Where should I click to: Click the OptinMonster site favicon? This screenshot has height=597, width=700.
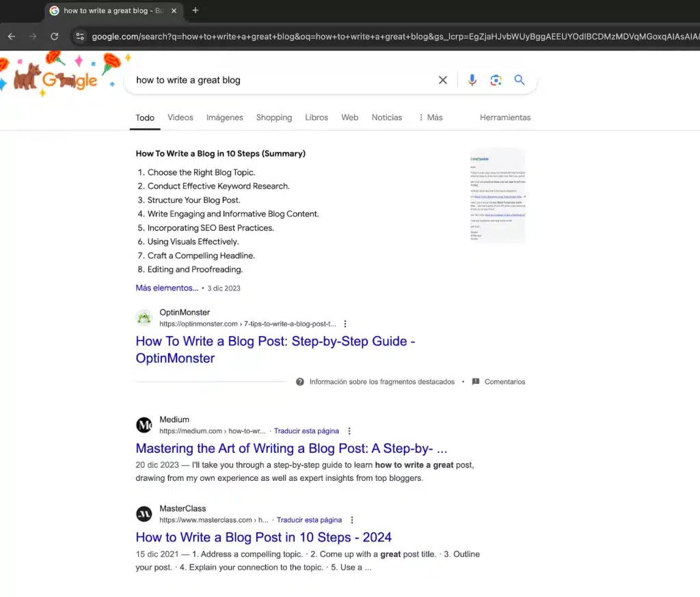(144, 318)
